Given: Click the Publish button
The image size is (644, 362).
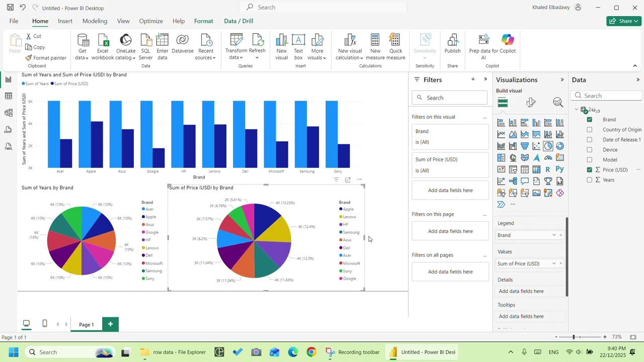Looking at the screenshot, I should [x=452, y=44].
